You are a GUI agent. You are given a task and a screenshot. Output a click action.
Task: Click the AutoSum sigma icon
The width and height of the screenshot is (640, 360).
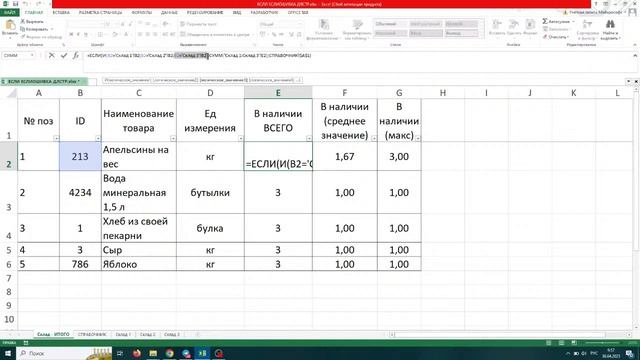pyautogui.click(x=545, y=21)
